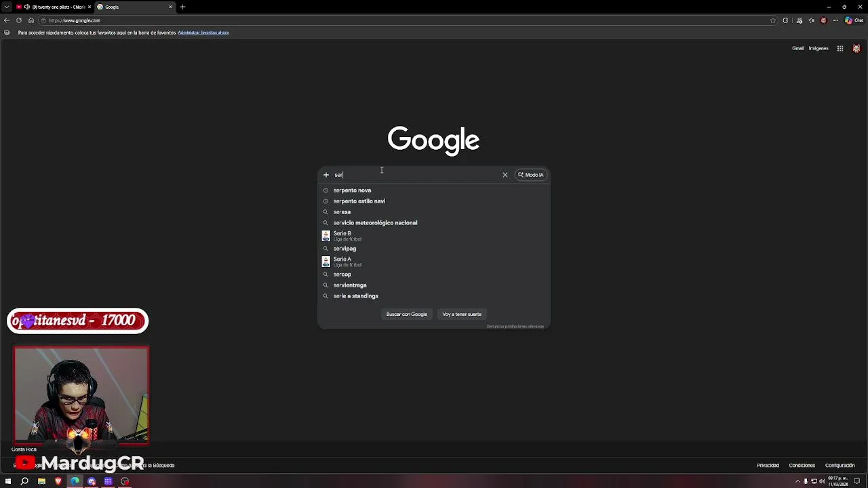This screenshot has width=868, height=488.
Task: Click the favorites bar folder icon
Action: point(7,33)
